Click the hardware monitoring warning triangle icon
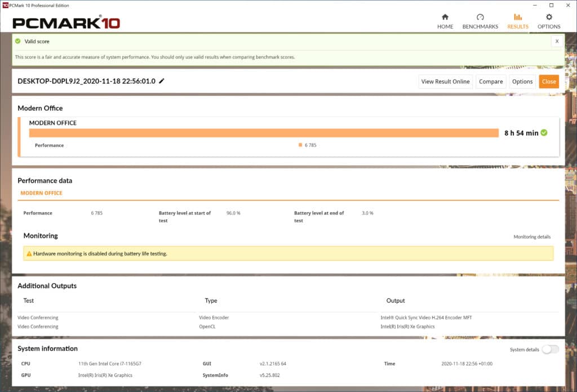This screenshot has height=392, width=577. (x=29, y=254)
